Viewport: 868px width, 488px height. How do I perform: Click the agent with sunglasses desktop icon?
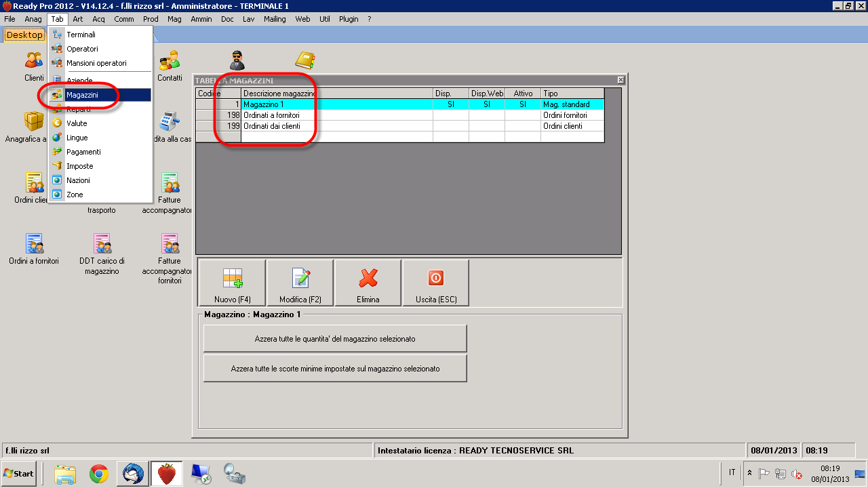click(x=237, y=61)
